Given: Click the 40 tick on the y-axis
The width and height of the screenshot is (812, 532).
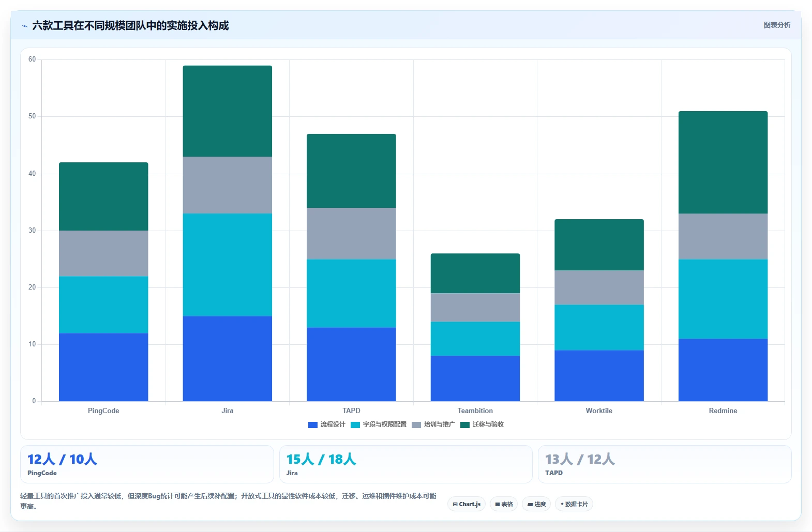Looking at the screenshot, I should click(32, 174).
